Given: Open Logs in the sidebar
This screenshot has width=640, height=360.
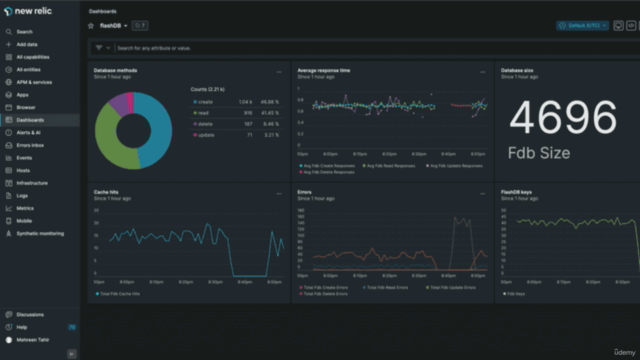Looking at the screenshot, I should (22, 196).
